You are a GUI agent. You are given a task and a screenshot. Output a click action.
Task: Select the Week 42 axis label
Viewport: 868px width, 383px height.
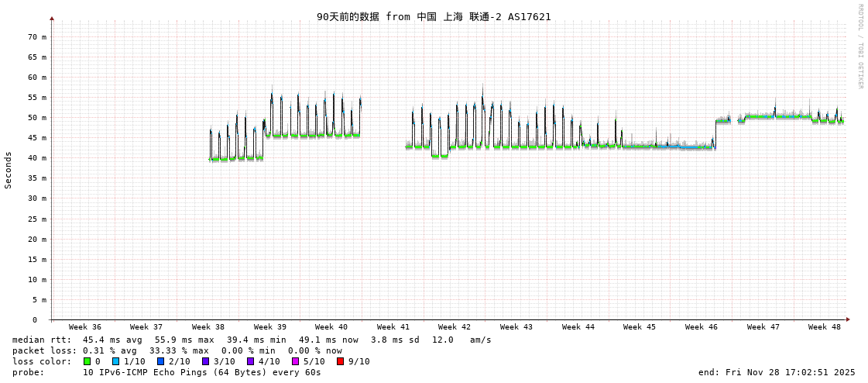[455, 327]
